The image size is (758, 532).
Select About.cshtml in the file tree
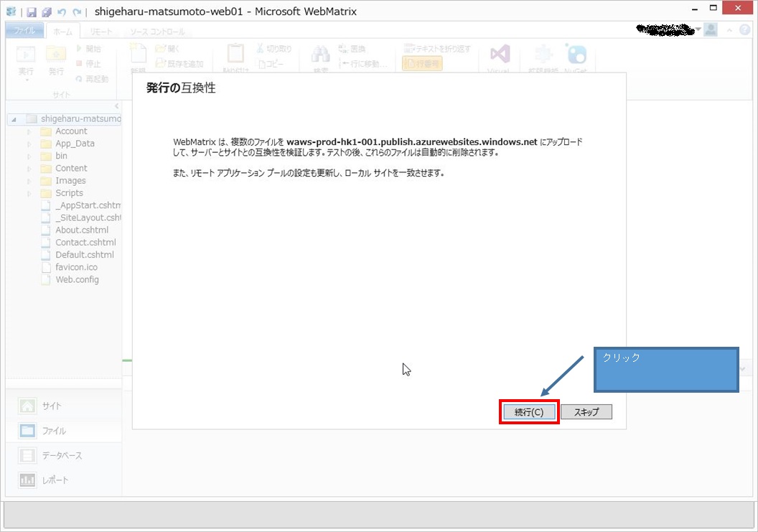[x=75, y=230]
